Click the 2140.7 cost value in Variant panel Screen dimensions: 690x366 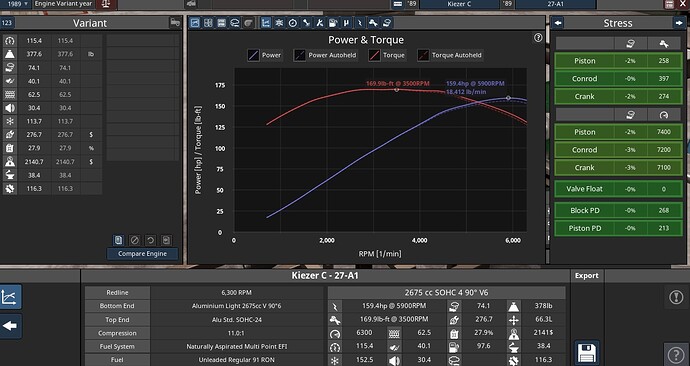[33, 162]
